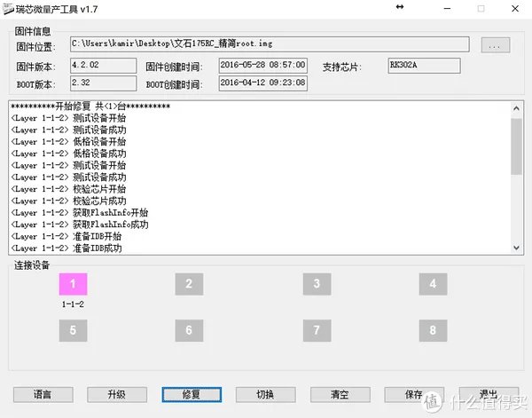Select device slot 4
Screen dimensions: 532x418
tap(433, 284)
